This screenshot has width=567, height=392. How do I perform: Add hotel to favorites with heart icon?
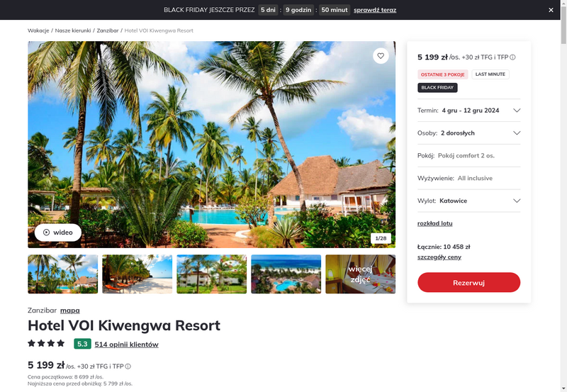click(x=381, y=56)
